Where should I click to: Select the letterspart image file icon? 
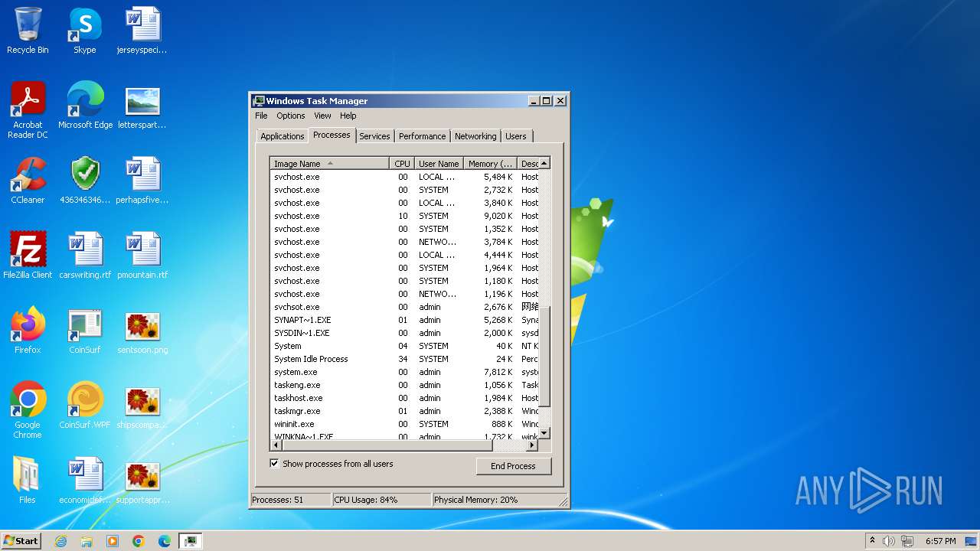tap(142, 106)
